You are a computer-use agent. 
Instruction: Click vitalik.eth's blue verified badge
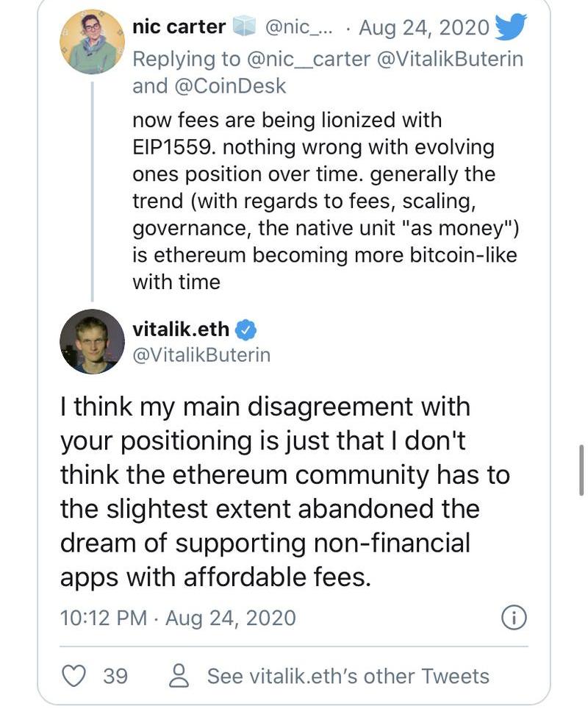coord(246,330)
